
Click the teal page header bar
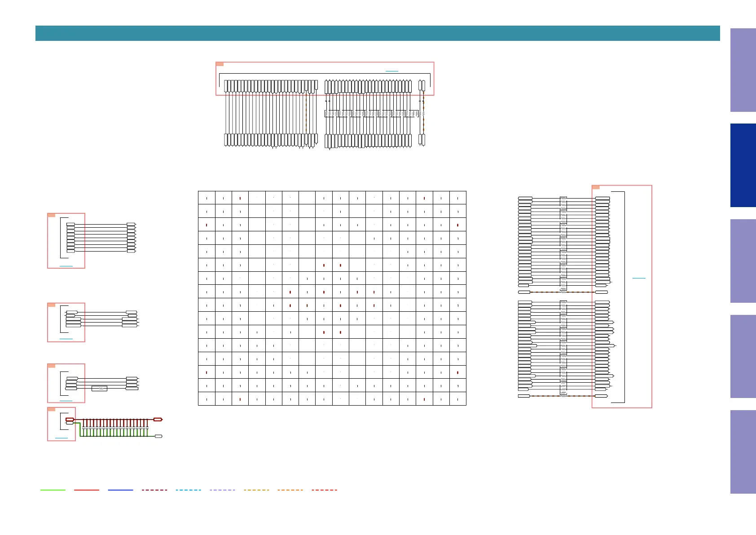(x=378, y=33)
